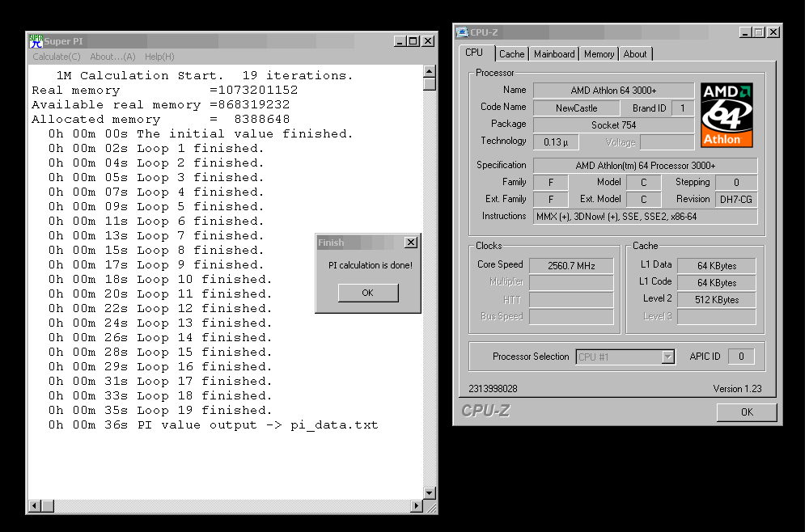Switch to the Cache tab in CPU-Z
Viewport: 809px width, 532px height.
511,54
